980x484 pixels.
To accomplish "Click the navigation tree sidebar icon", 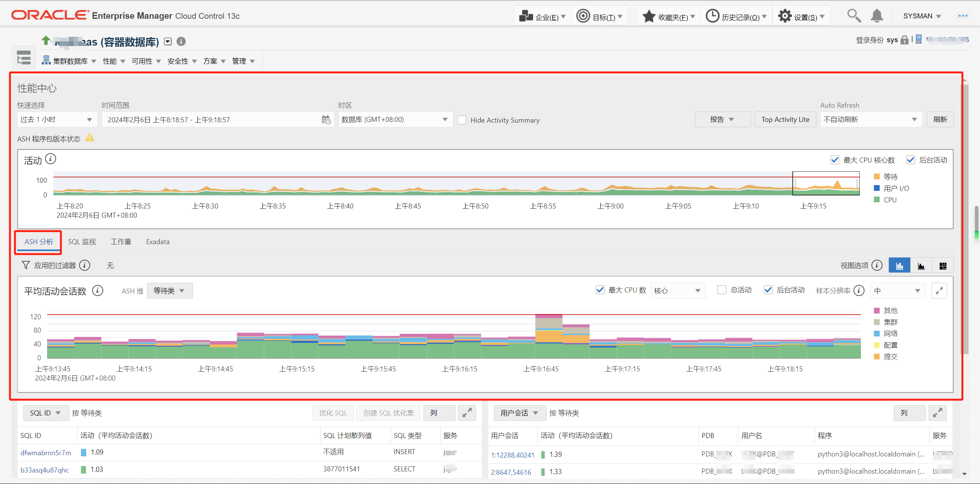I will pyautogui.click(x=24, y=57).
